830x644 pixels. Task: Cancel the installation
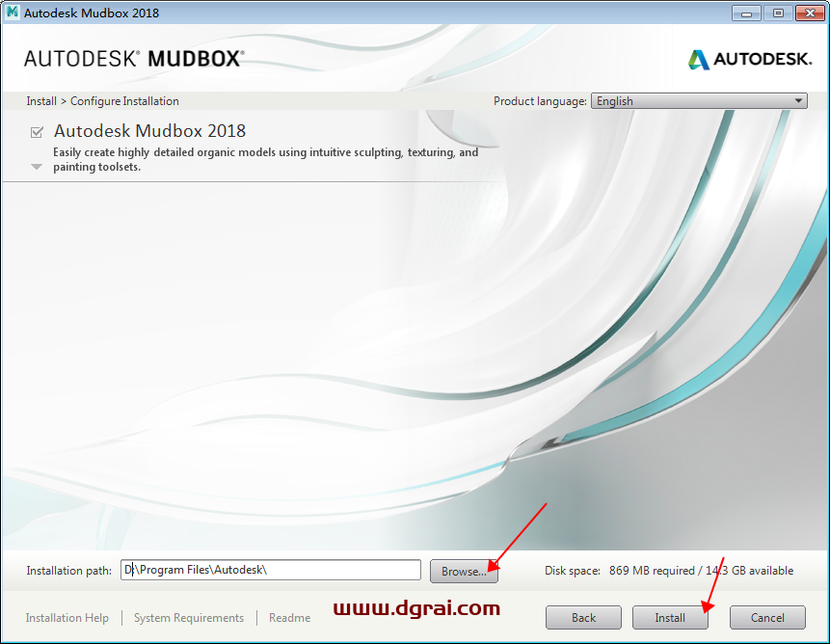pos(767,618)
